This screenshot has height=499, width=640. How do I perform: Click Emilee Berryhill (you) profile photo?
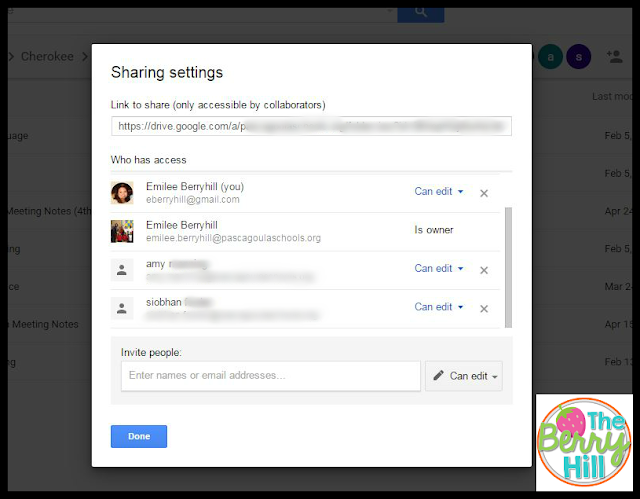(122, 192)
